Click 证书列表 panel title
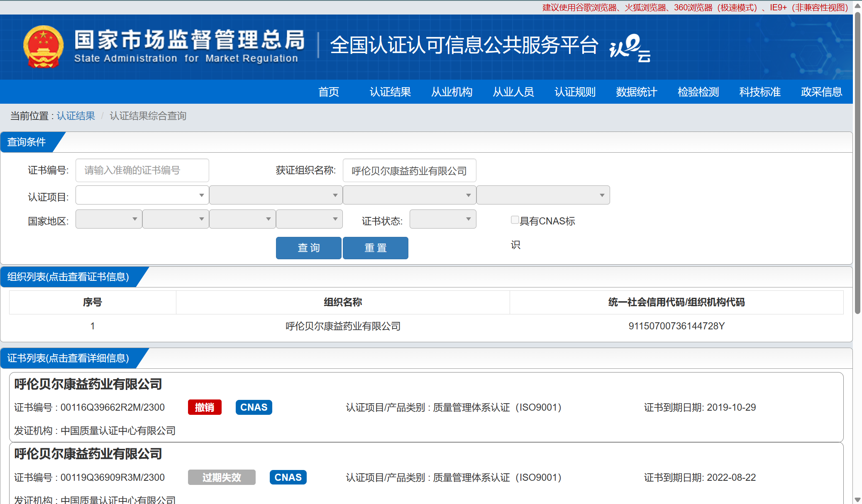This screenshot has height=504, width=862. 68,358
